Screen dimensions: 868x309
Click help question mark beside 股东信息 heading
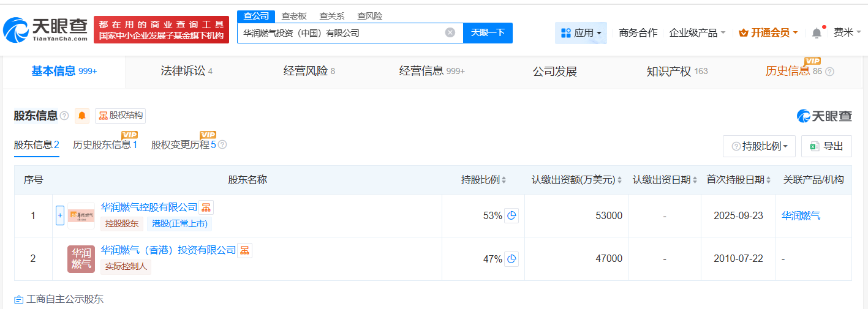64,116
